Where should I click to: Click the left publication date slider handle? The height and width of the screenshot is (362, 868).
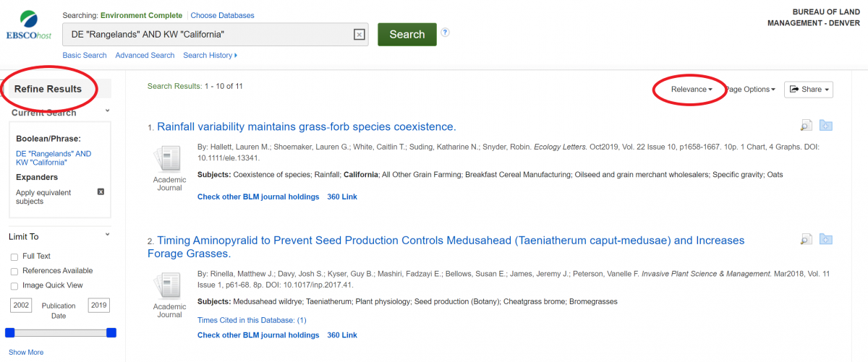point(10,332)
